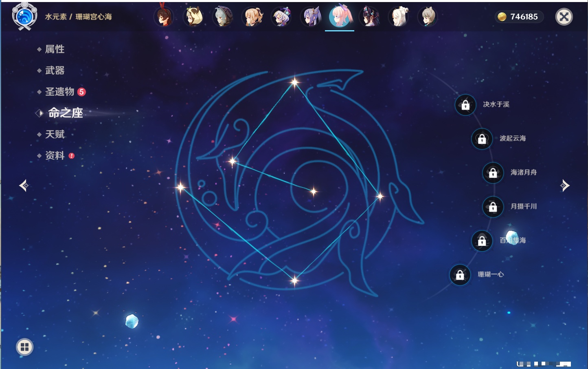Open the 资料 profile menu

point(55,155)
